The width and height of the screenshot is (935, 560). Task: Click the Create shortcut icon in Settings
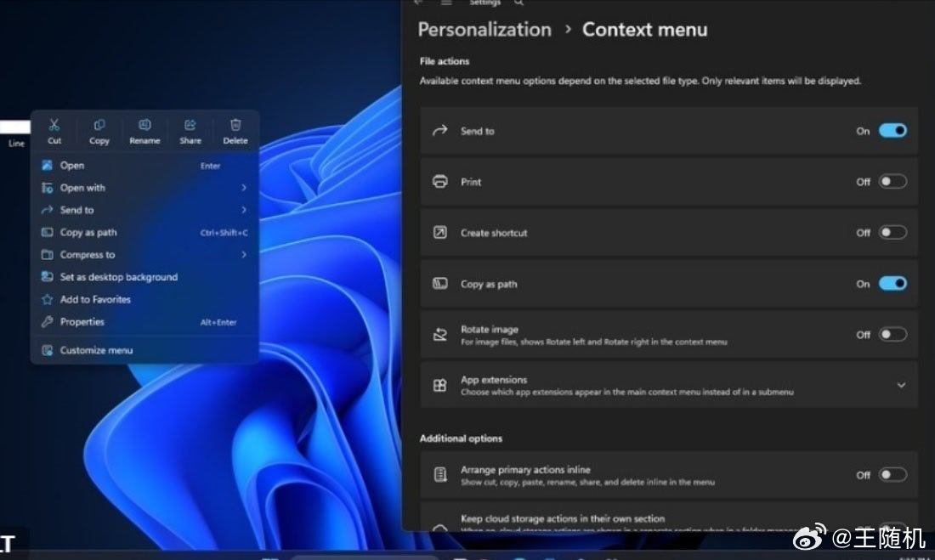[x=440, y=233]
